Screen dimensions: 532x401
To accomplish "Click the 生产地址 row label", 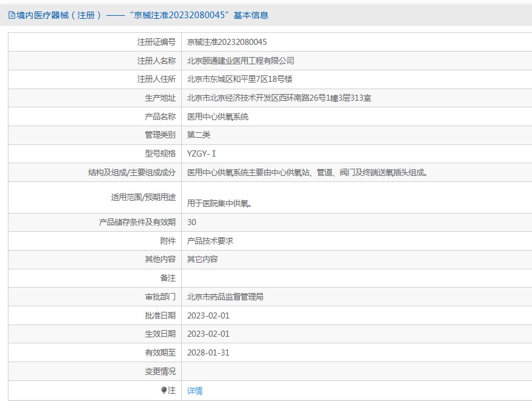I will (x=160, y=98).
